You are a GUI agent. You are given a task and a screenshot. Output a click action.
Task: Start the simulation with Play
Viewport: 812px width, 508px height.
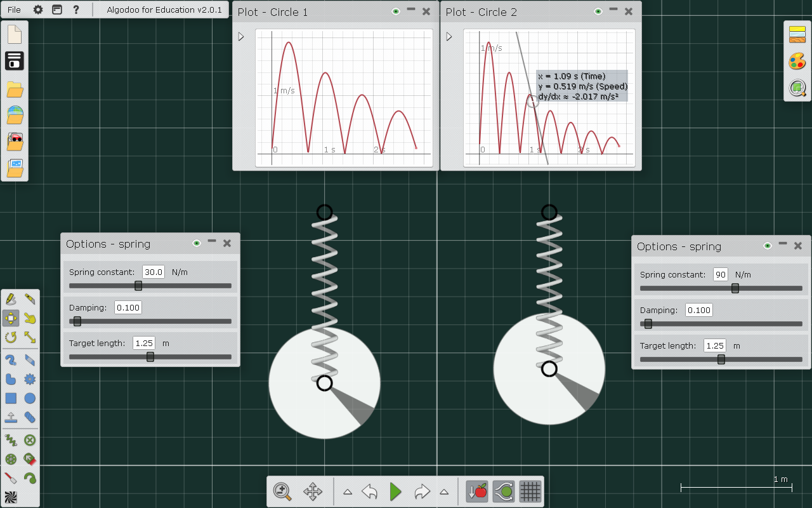point(396,491)
